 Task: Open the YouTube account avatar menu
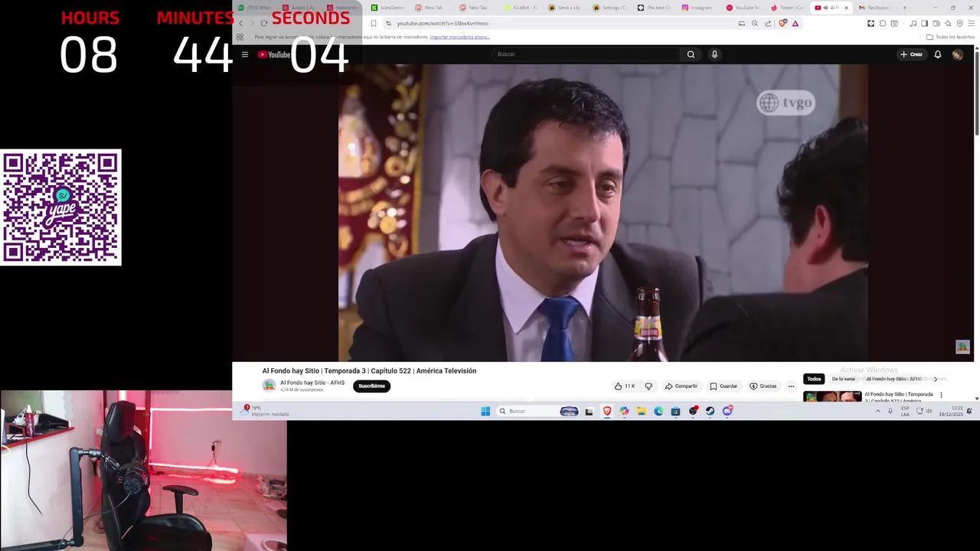(957, 54)
